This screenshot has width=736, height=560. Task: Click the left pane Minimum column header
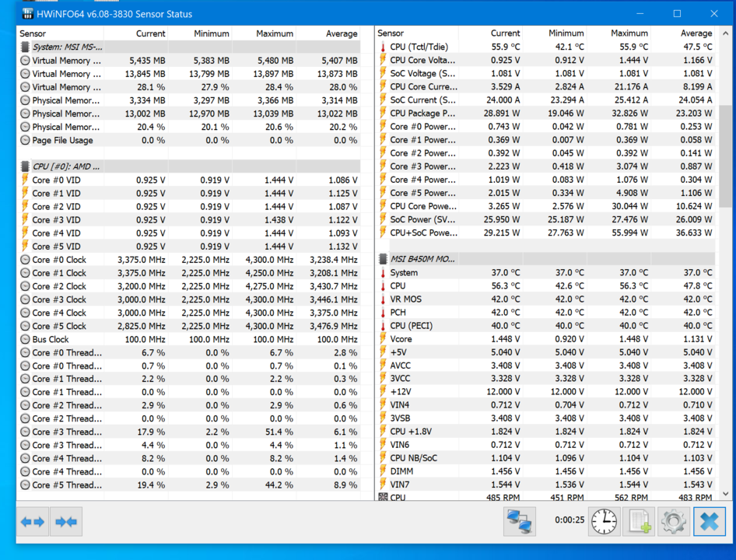tap(200, 33)
